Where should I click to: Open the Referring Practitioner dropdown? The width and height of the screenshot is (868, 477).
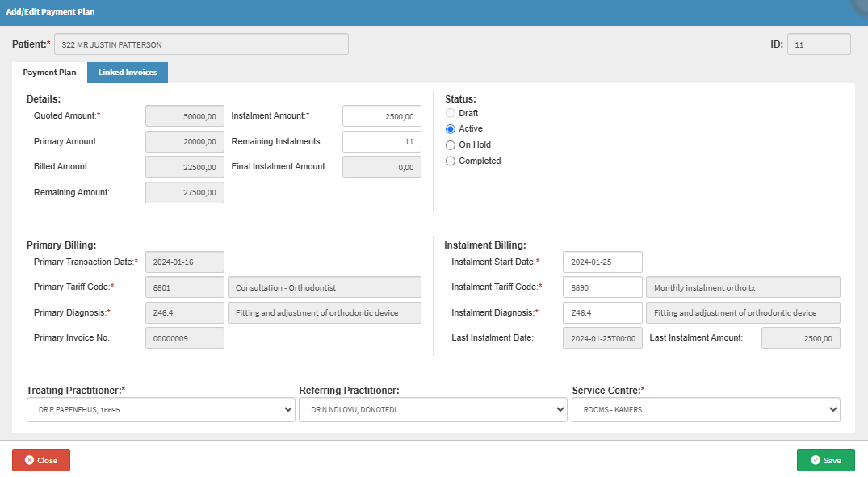pos(433,410)
